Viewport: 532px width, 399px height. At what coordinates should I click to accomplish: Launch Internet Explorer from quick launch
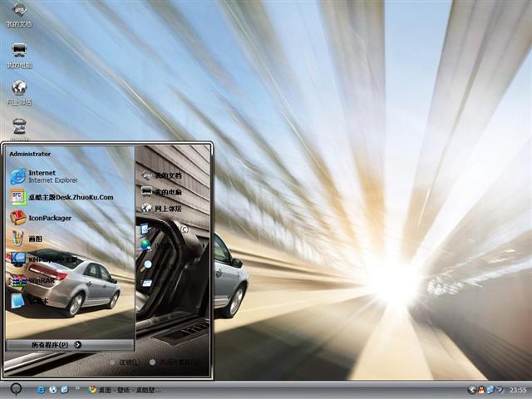(41, 390)
